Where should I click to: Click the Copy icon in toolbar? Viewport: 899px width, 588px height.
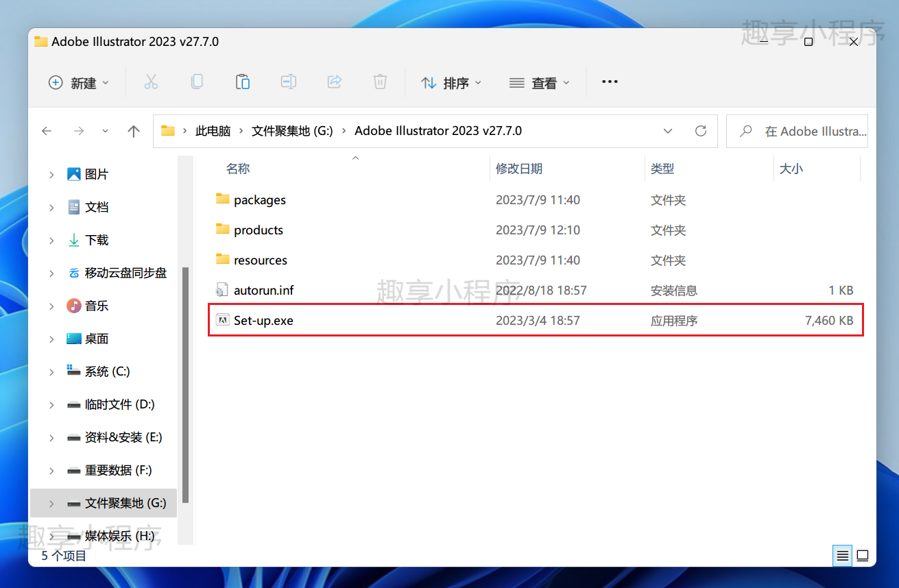coord(197,82)
